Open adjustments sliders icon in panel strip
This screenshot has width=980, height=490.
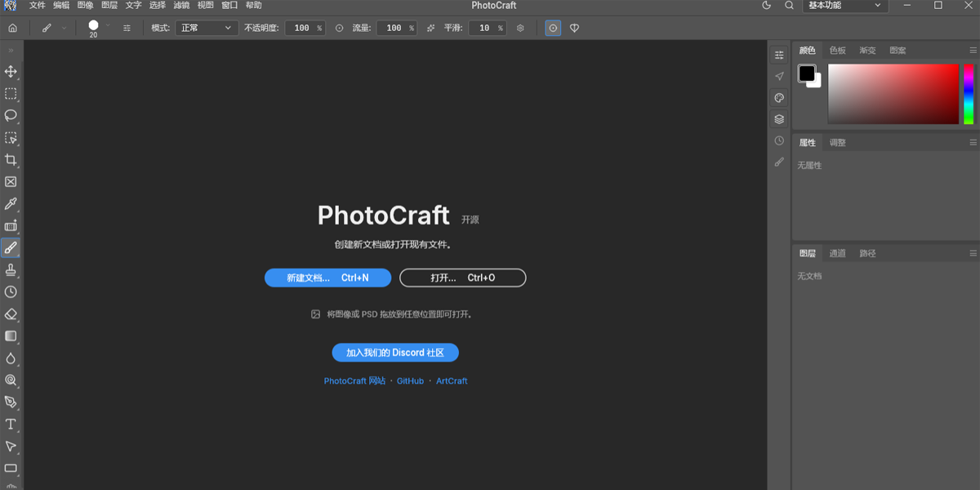[779, 55]
